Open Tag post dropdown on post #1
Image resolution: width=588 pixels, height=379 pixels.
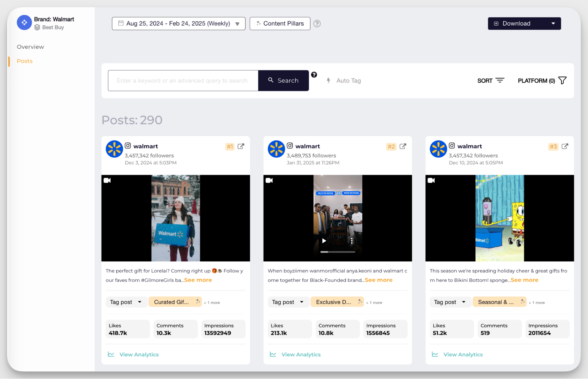coord(126,302)
